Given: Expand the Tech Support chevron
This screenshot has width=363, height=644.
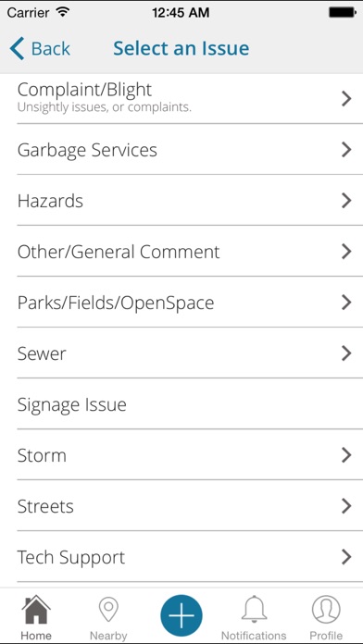Looking at the screenshot, I should pyautogui.click(x=346, y=557).
